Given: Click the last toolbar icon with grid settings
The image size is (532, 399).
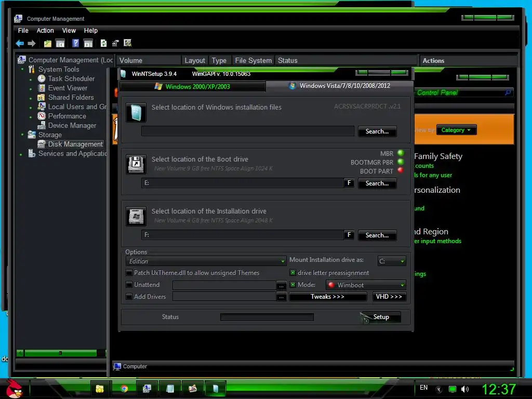Looking at the screenshot, I should (128, 43).
